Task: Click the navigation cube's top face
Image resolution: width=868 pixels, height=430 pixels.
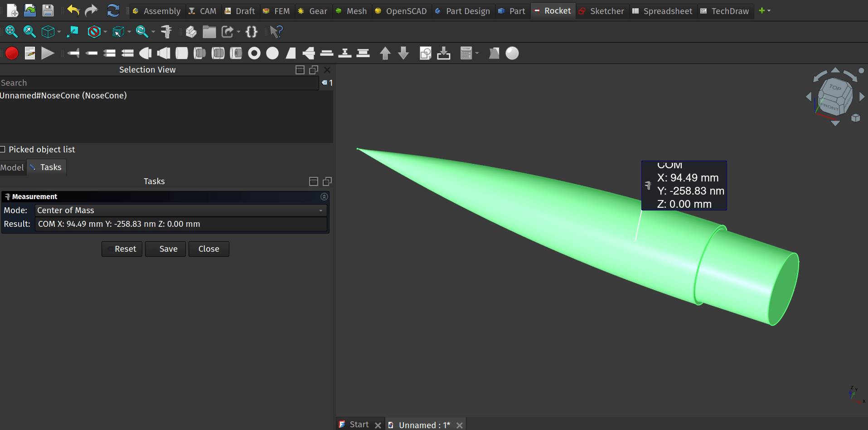Action: point(835,87)
